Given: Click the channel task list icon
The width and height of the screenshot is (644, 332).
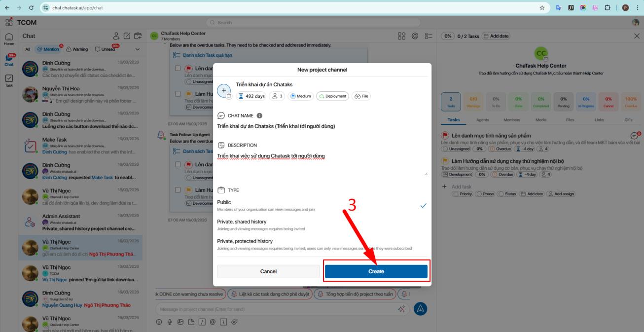Looking at the screenshot, I should [x=428, y=36].
